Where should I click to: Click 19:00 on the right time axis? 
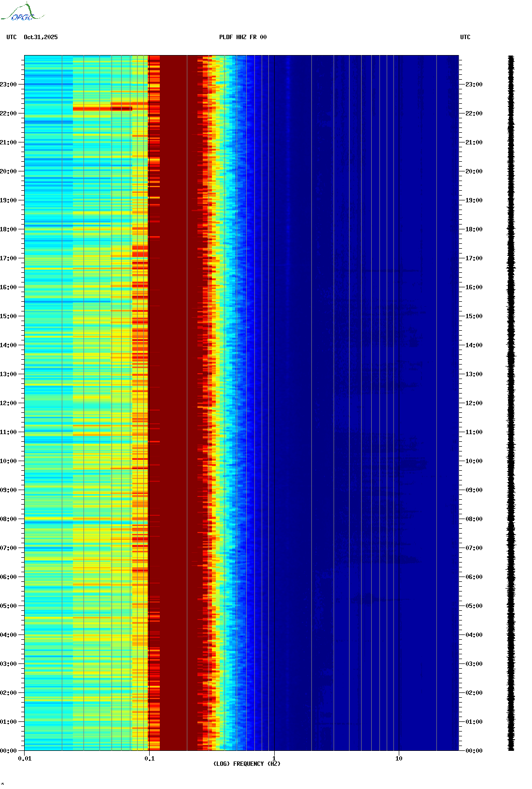tap(474, 200)
